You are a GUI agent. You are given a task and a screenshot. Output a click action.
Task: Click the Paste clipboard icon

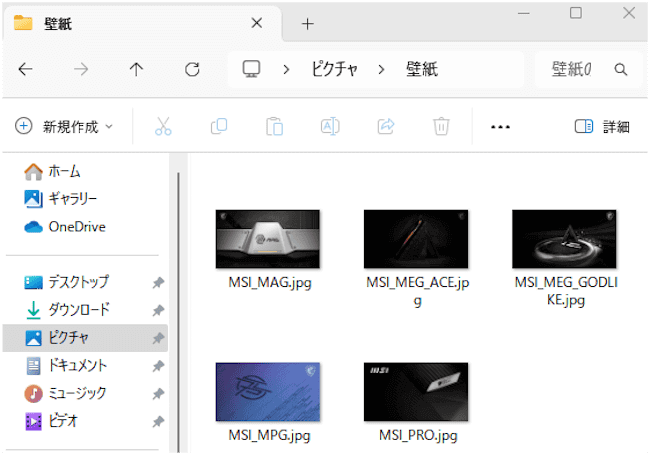[x=274, y=126]
